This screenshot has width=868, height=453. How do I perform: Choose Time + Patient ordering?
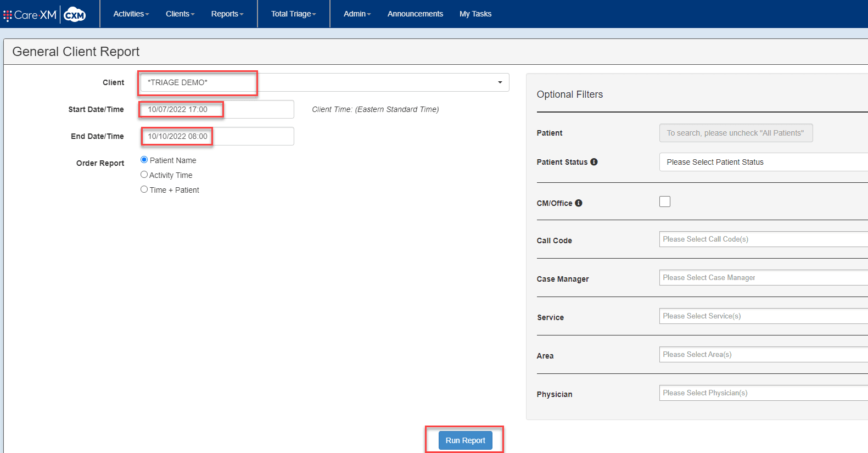(x=144, y=189)
